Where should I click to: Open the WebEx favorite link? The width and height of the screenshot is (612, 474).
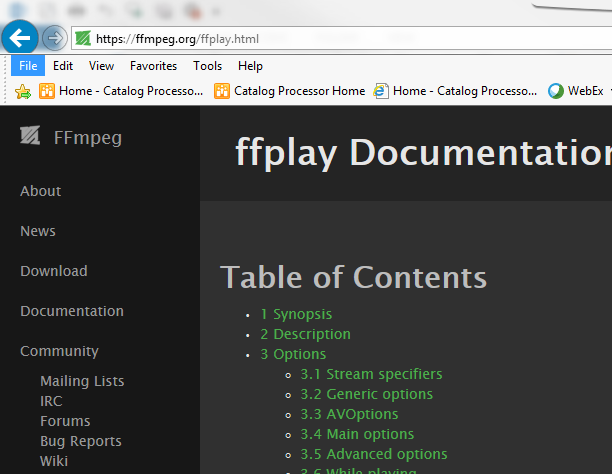click(576, 91)
